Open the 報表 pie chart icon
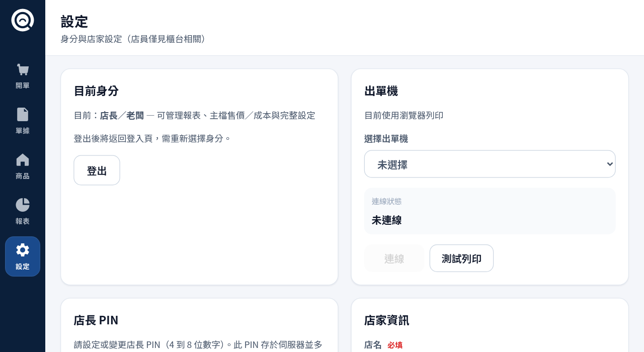Viewport: 644px width, 352px height. (23, 205)
